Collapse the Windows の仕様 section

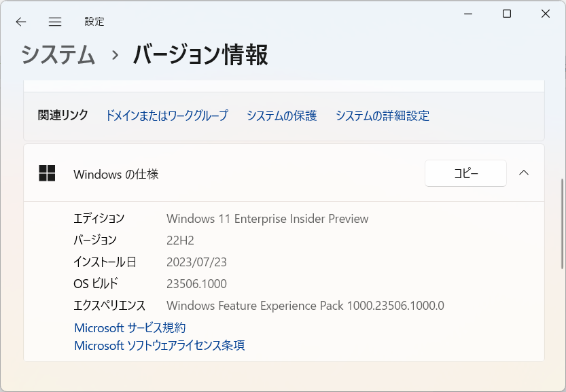(523, 173)
